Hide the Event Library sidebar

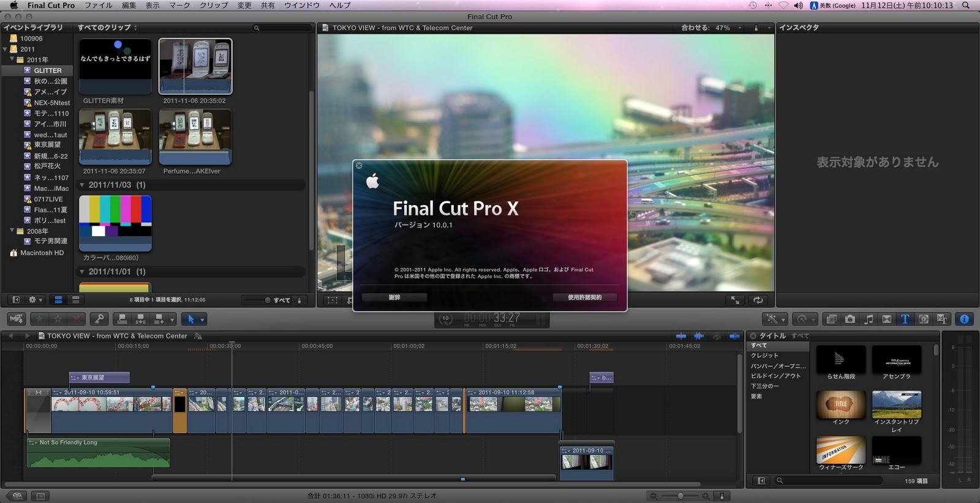click(x=16, y=300)
